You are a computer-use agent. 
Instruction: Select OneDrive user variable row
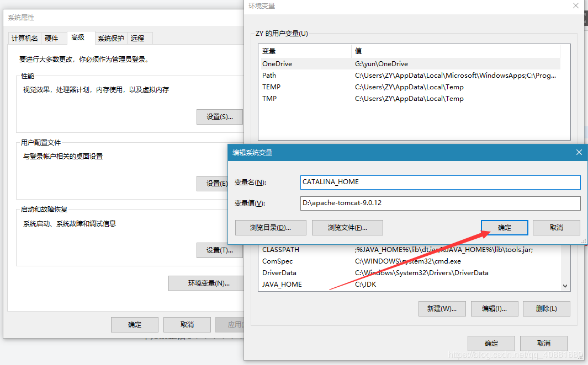[x=411, y=63]
